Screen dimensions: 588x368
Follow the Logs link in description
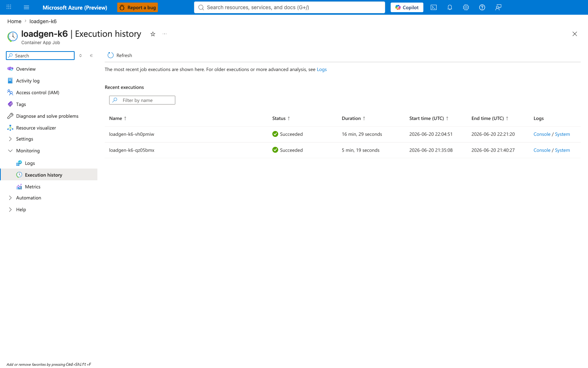pos(322,70)
